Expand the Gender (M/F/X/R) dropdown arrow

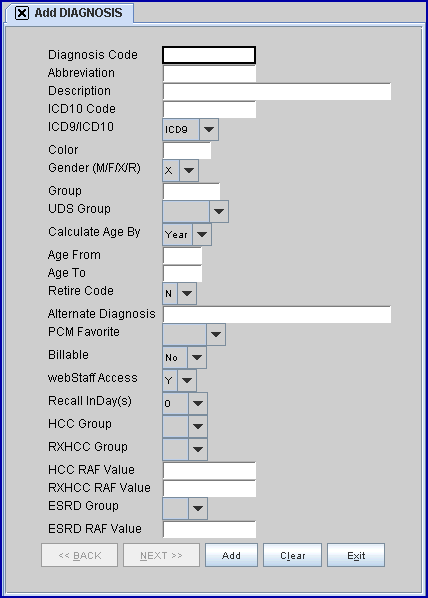[189, 170]
